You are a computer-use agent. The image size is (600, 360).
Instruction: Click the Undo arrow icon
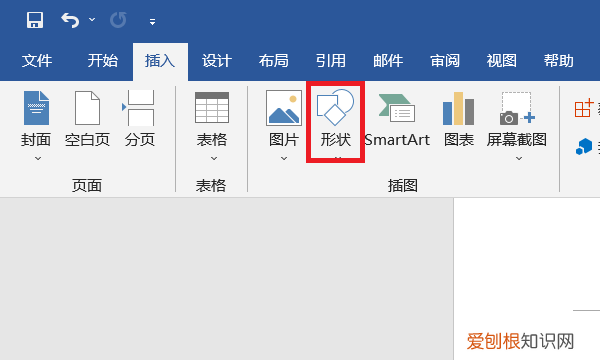click(70, 20)
